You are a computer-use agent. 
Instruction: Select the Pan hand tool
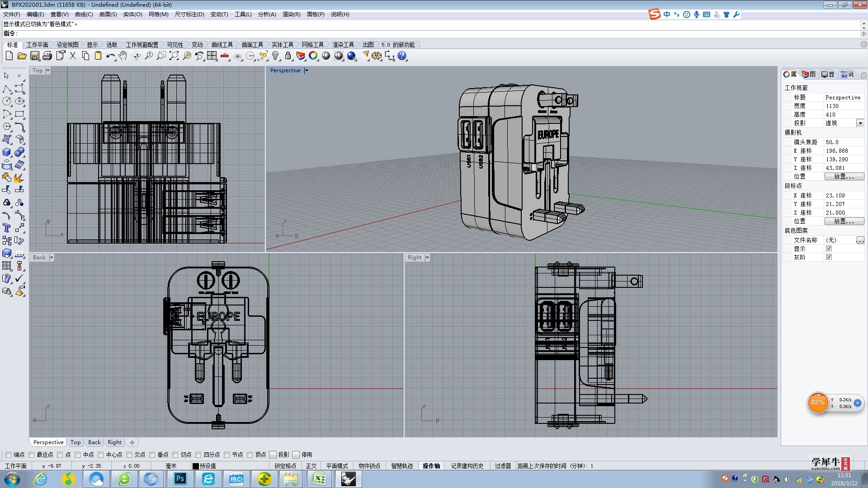[123, 56]
